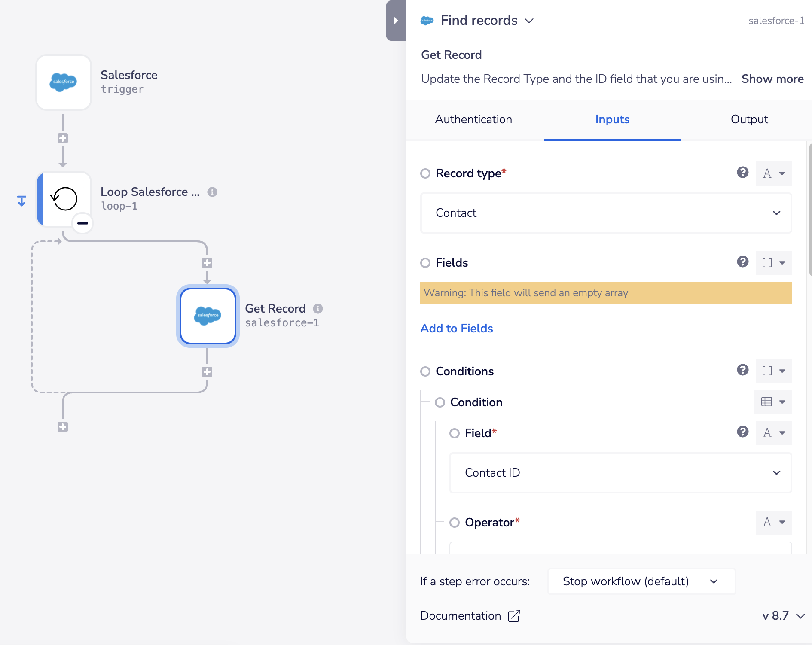The height and width of the screenshot is (645, 812).
Task: Switch to the Output tab
Action: click(749, 119)
